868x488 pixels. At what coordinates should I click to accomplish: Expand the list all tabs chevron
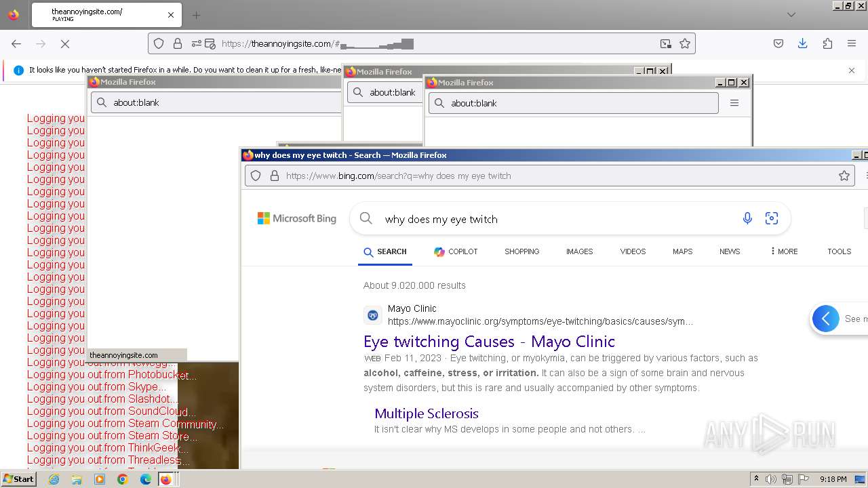(x=791, y=15)
